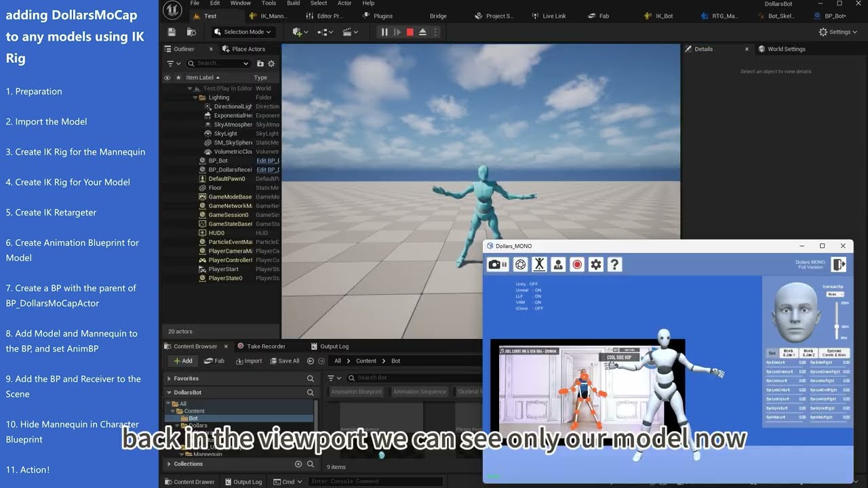
Task: Open the settings gear in Dollars_MONO
Action: 596,264
